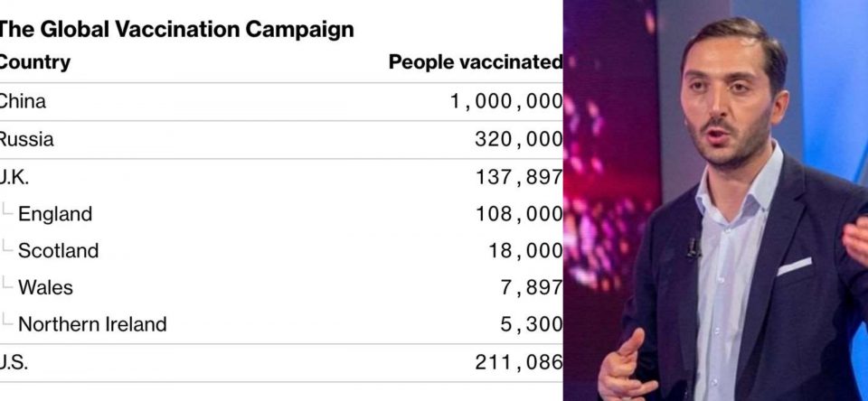Click the Global Vaccination Campaign title
Screen dimensions: 868x401
pos(176,29)
